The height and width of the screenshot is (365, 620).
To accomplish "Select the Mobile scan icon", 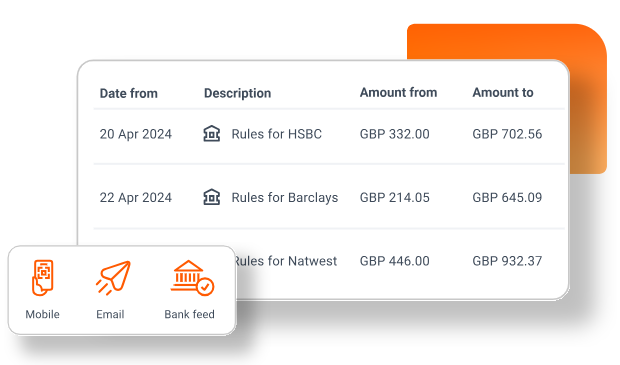I will [x=42, y=278].
